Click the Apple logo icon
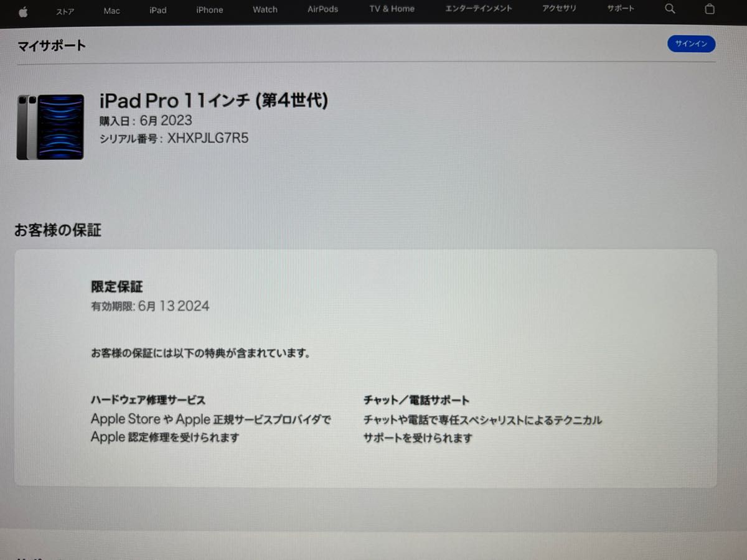The image size is (747, 560). click(23, 11)
